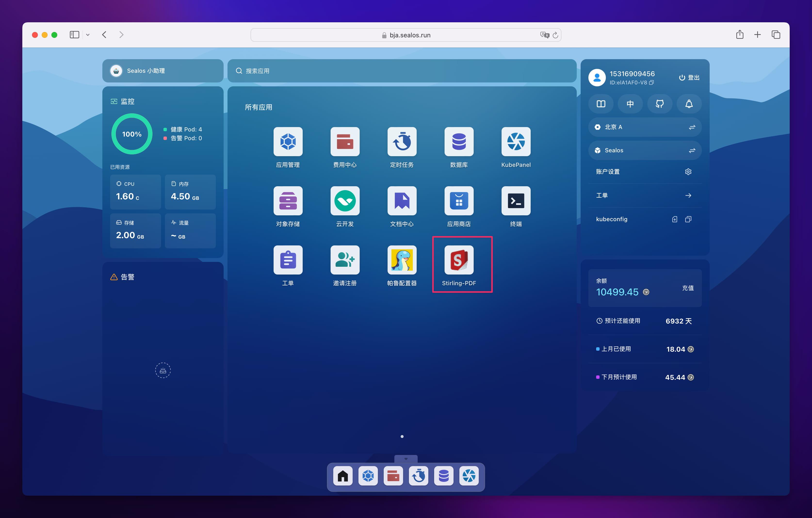Expand the dock panel arrow

click(x=406, y=459)
